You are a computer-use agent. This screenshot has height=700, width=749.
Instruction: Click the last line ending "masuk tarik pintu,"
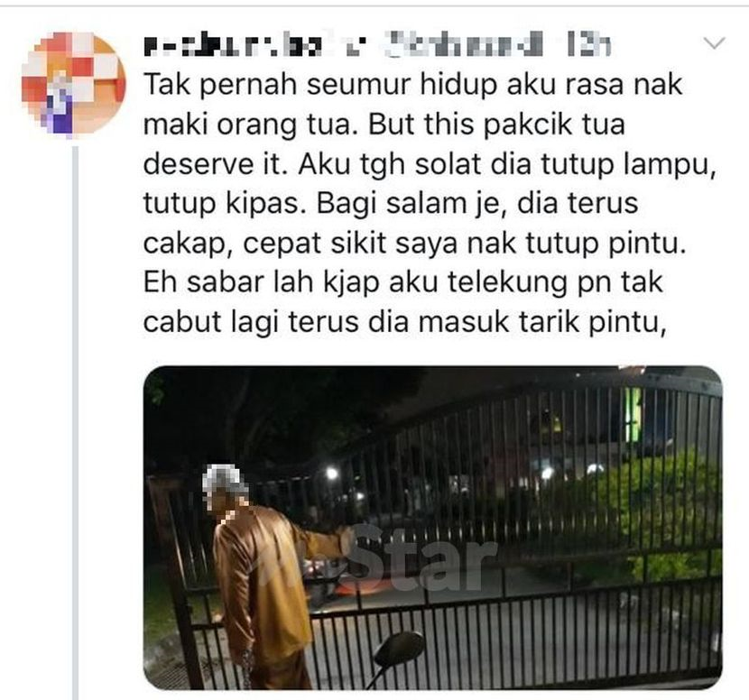(x=404, y=322)
